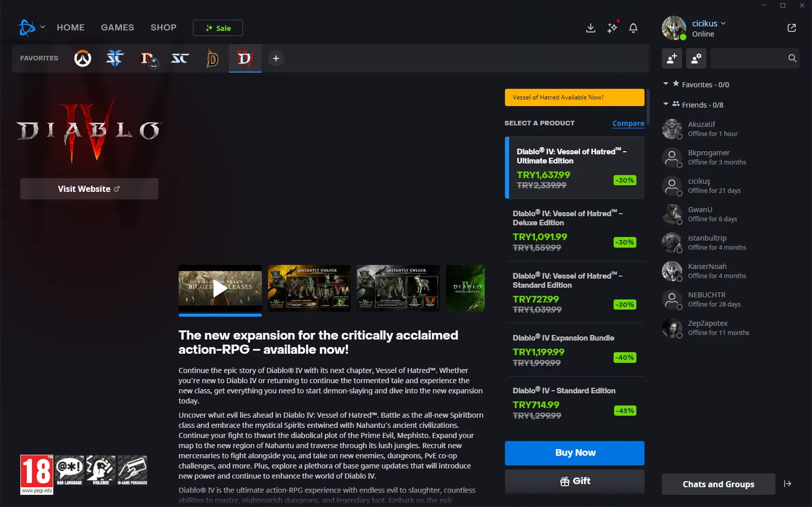Open the second Instantly Unlock screenshot thumbnail
This screenshot has height=507, width=812.
[309, 288]
